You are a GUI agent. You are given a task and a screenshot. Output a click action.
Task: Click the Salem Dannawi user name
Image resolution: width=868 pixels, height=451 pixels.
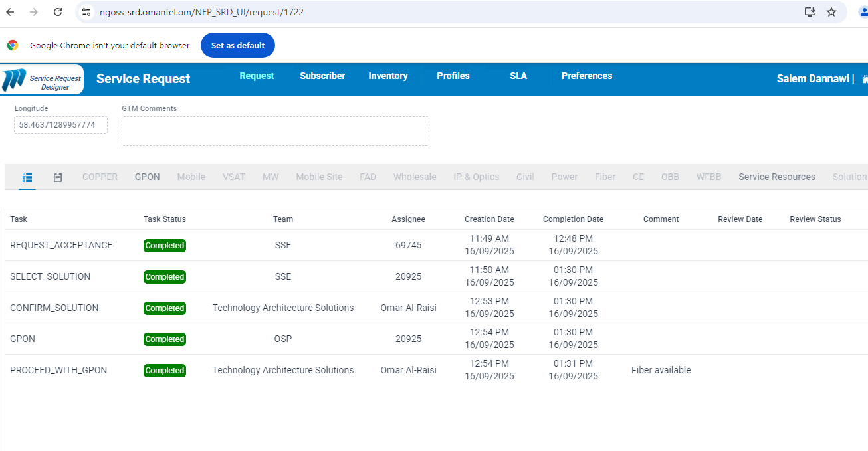coord(813,79)
